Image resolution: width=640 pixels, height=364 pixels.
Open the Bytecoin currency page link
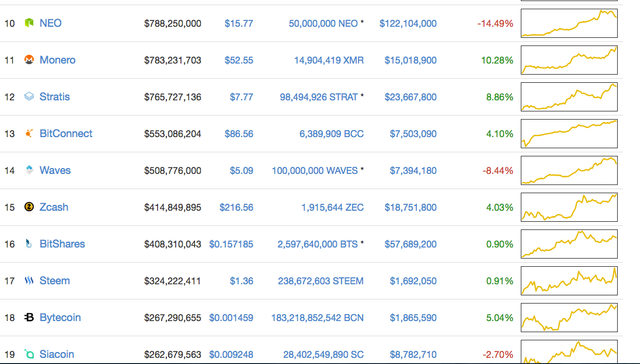coord(60,317)
